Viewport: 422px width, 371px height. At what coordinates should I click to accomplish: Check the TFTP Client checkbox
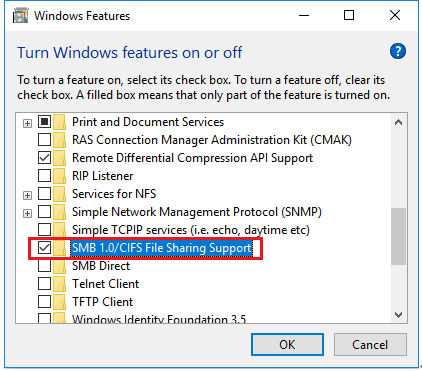[x=44, y=302]
